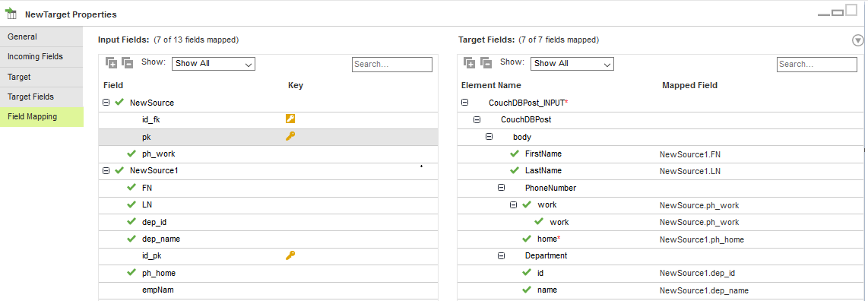Collapse the PhoneNumber element node

pos(501,188)
